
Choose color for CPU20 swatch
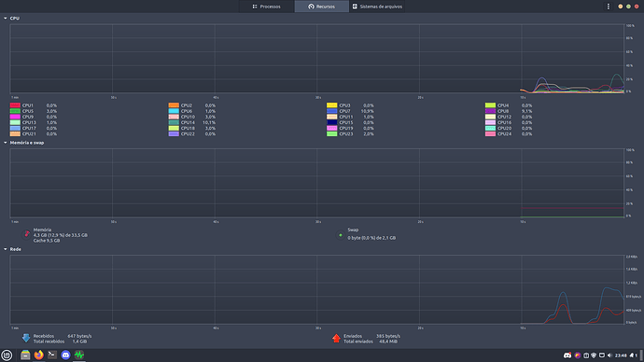click(490, 129)
